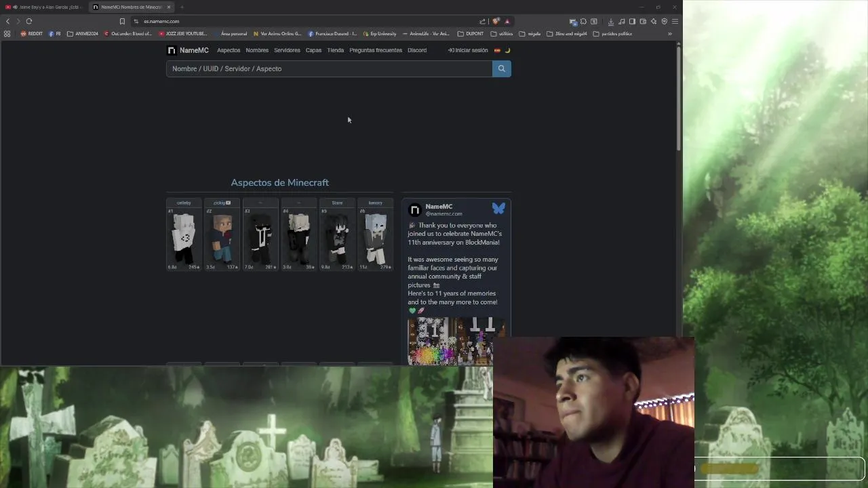Open the anniversary post image
Image resolution: width=868 pixels, height=488 pixels.
coord(456,341)
